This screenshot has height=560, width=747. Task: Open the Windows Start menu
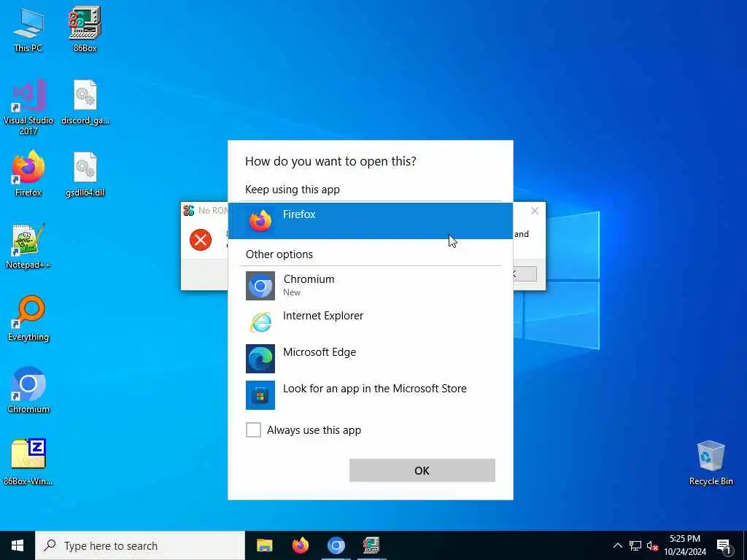coord(18,545)
